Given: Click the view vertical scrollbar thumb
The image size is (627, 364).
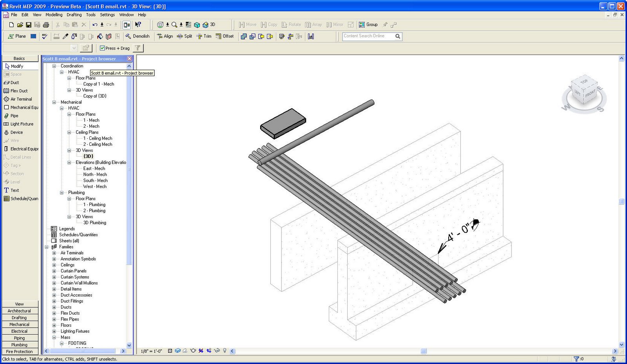Looking at the screenshot, I should tap(622, 202).
